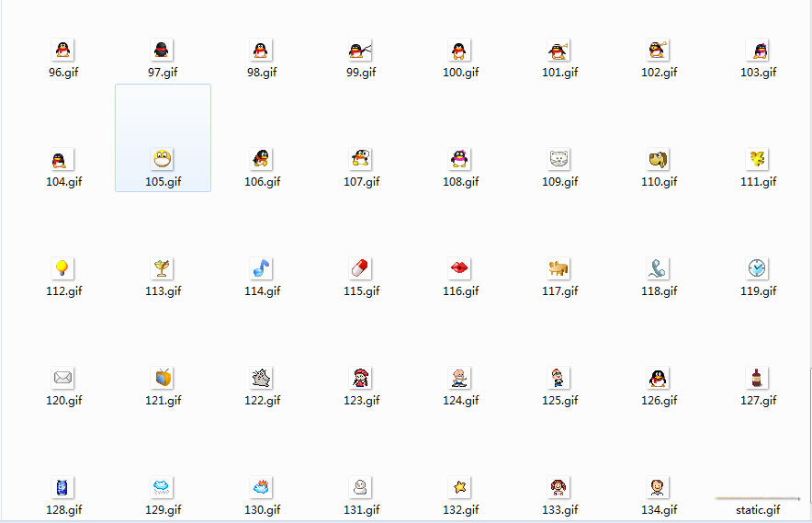This screenshot has height=523, width=812.
Task: Click the 103.gif file icon
Action: click(x=757, y=50)
